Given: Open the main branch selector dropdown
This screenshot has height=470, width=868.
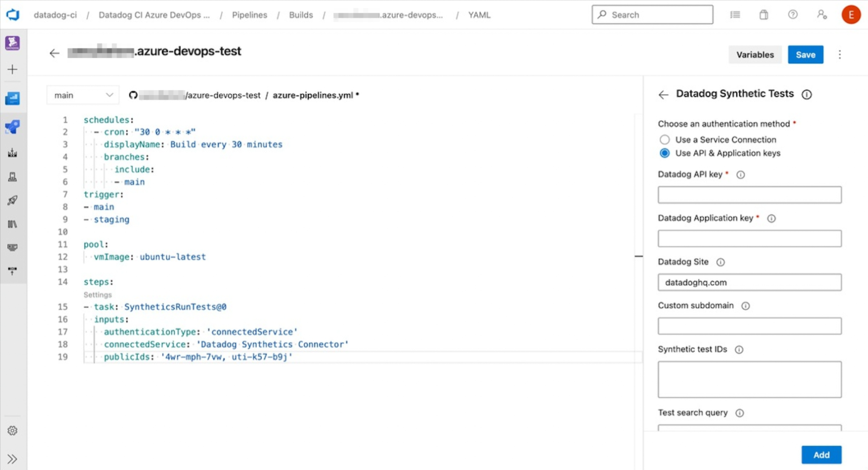Looking at the screenshot, I should coord(83,94).
